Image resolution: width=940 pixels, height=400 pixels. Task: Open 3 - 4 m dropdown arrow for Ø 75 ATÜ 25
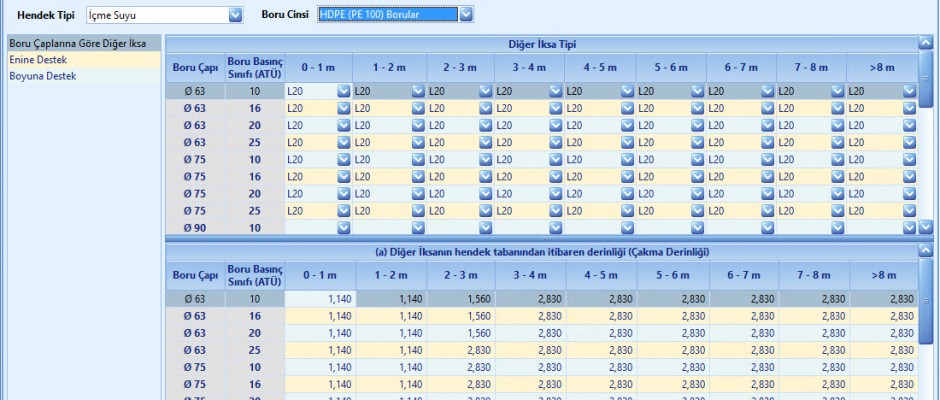coord(556,211)
